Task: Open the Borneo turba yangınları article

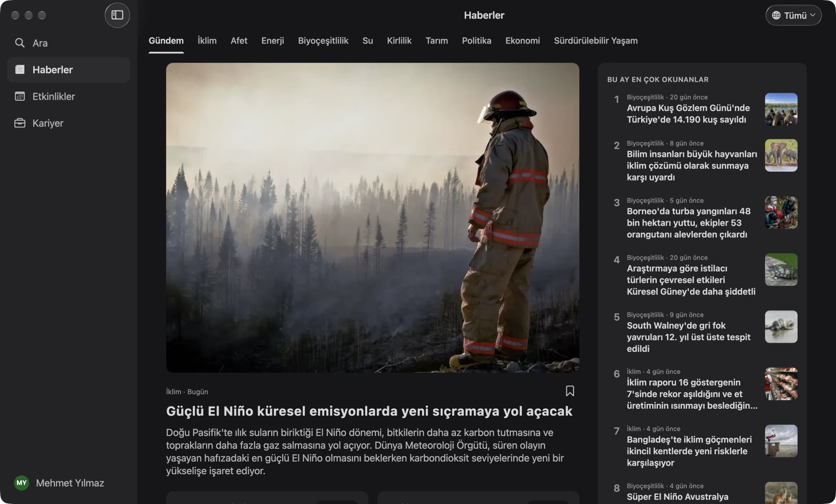Action: (689, 223)
